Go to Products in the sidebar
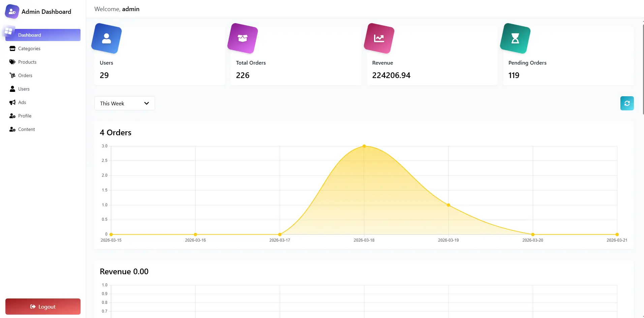644x318 pixels. (x=27, y=62)
